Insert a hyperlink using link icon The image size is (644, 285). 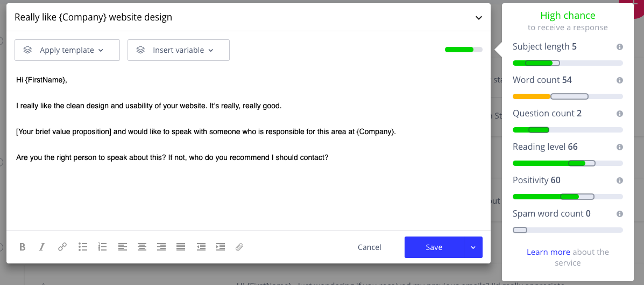tap(62, 247)
